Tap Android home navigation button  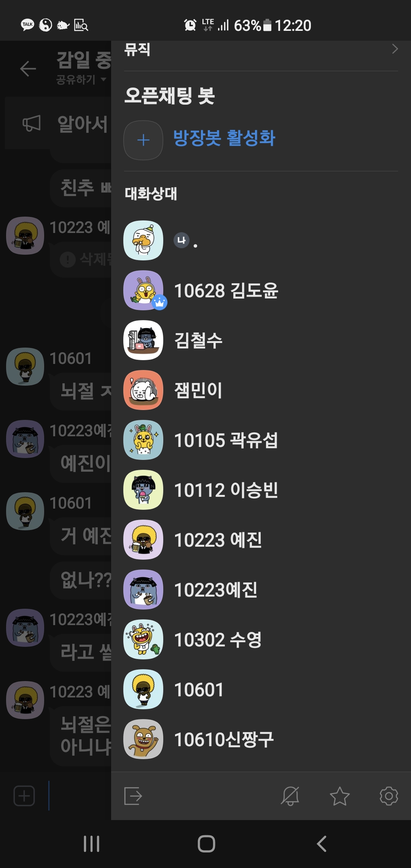coord(206,844)
